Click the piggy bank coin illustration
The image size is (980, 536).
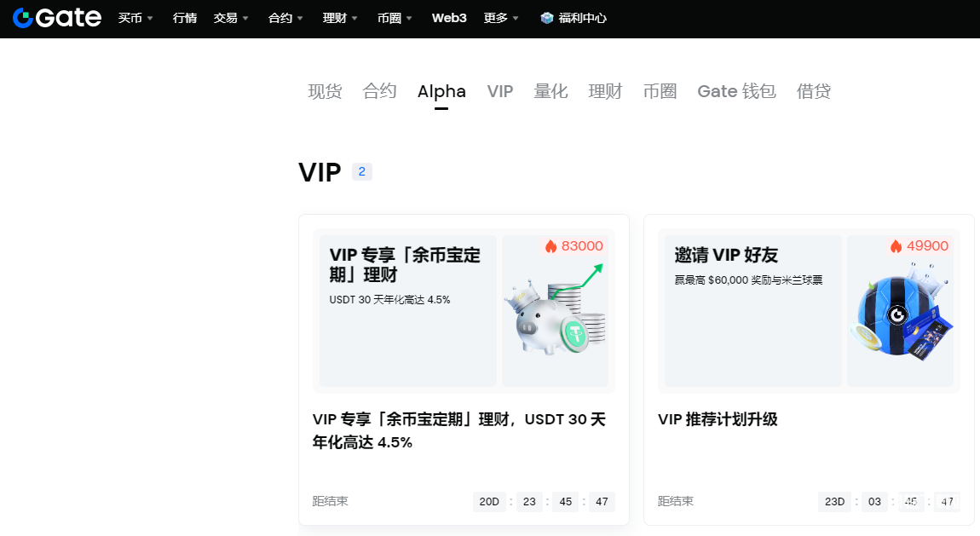tap(558, 315)
